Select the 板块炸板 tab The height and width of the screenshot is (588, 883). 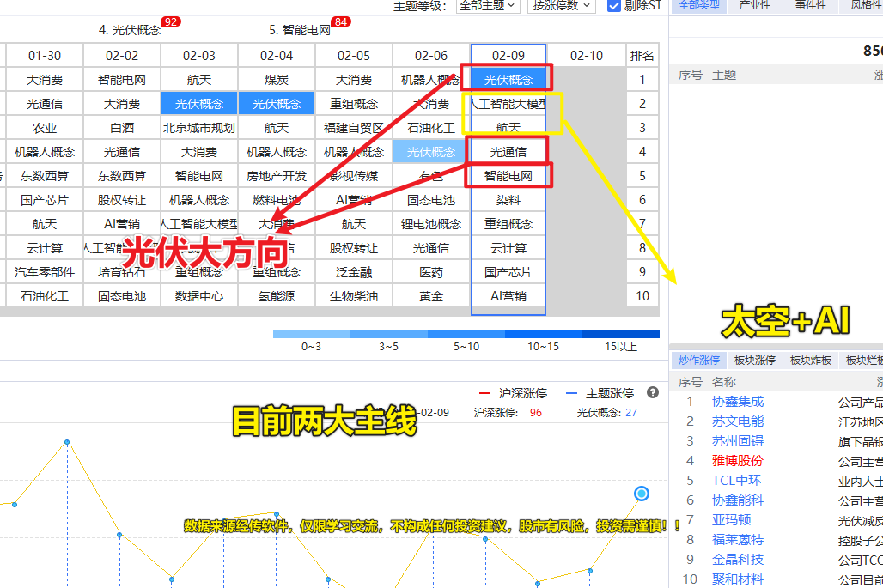point(811,361)
